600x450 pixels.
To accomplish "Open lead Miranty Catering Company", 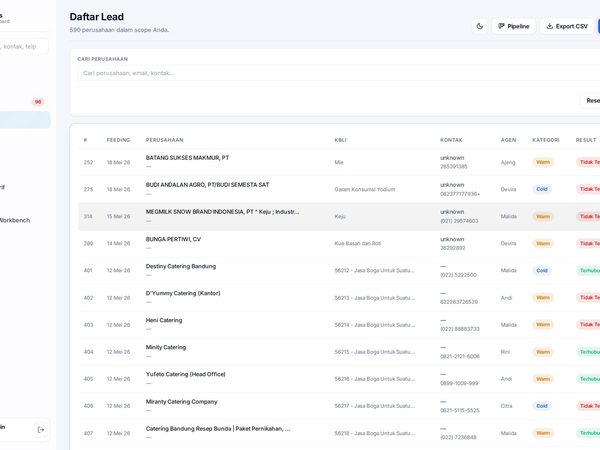I will coord(181,401).
